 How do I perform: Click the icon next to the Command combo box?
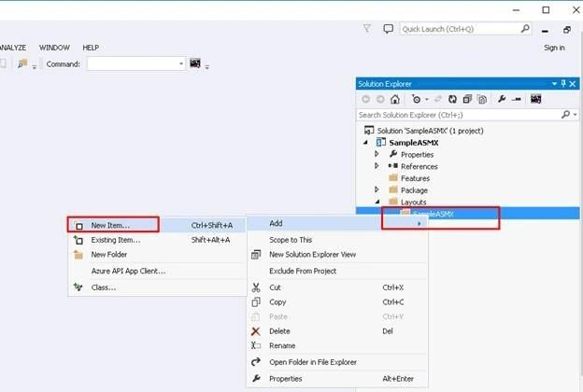coord(195,63)
